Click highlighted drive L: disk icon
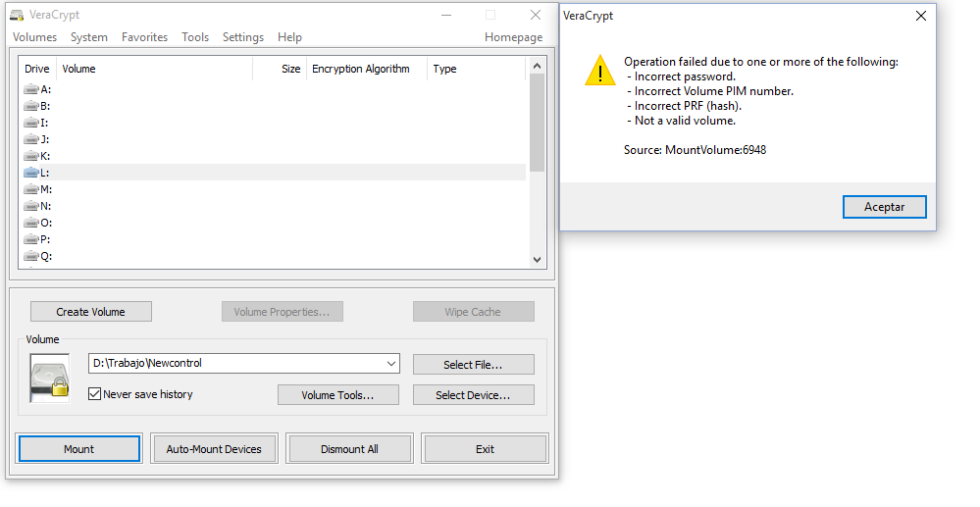 click(x=31, y=173)
